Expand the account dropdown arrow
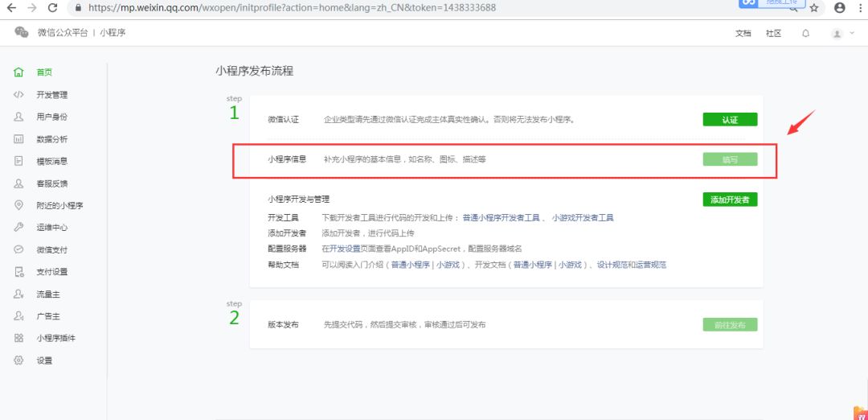 [852, 33]
